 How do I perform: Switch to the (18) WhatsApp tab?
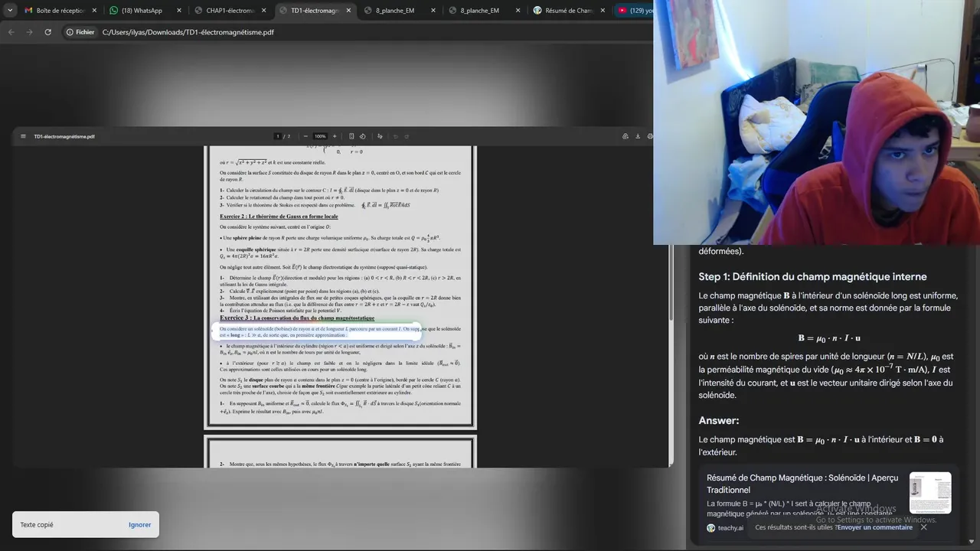145,11
